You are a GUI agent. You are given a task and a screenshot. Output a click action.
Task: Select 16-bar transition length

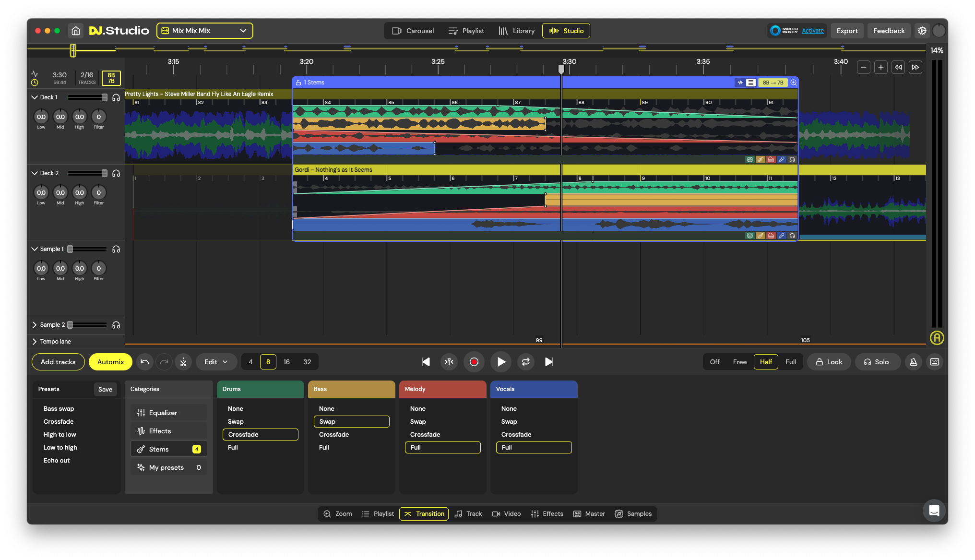[286, 362]
